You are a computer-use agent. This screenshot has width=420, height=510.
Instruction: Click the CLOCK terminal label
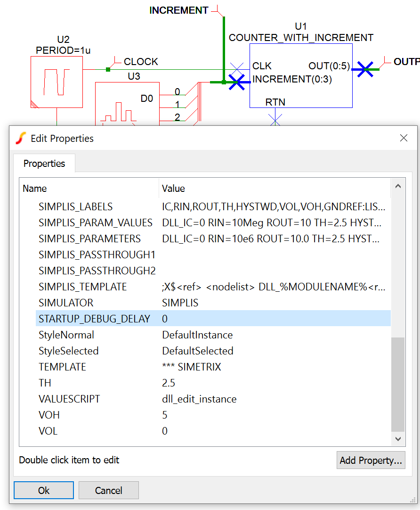[x=140, y=62]
